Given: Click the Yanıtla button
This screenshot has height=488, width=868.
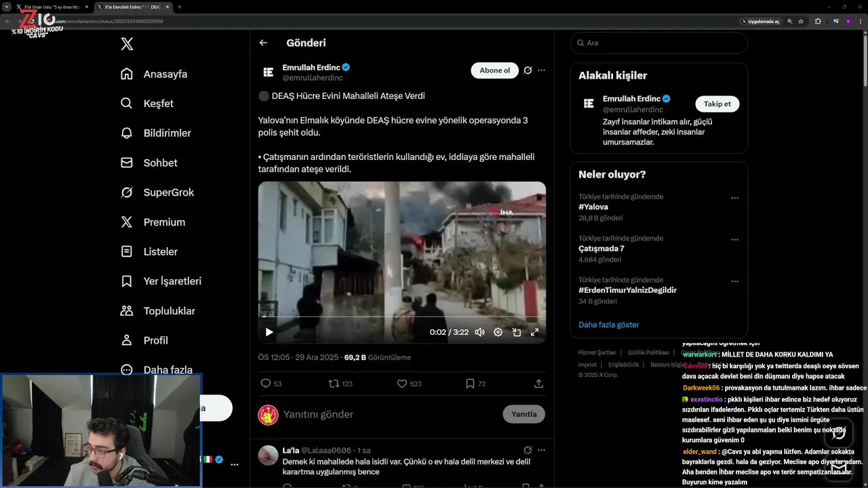Looking at the screenshot, I should tap(524, 414).
